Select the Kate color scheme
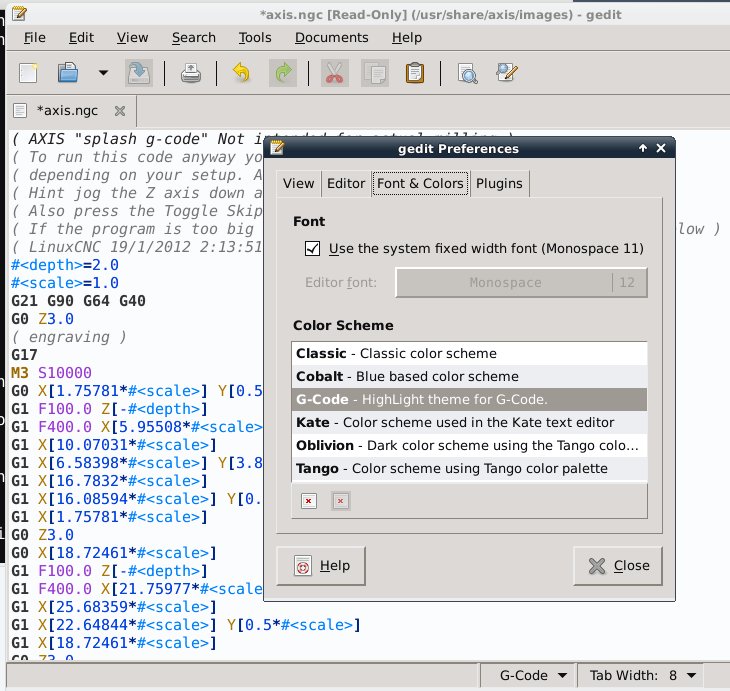The width and height of the screenshot is (730, 691). pyautogui.click(x=469, y=422)
